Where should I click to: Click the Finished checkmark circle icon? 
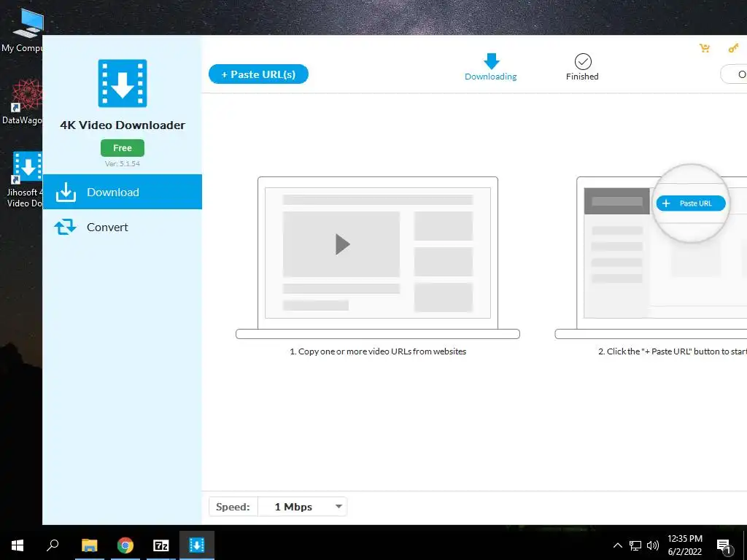tap(583, 61)
